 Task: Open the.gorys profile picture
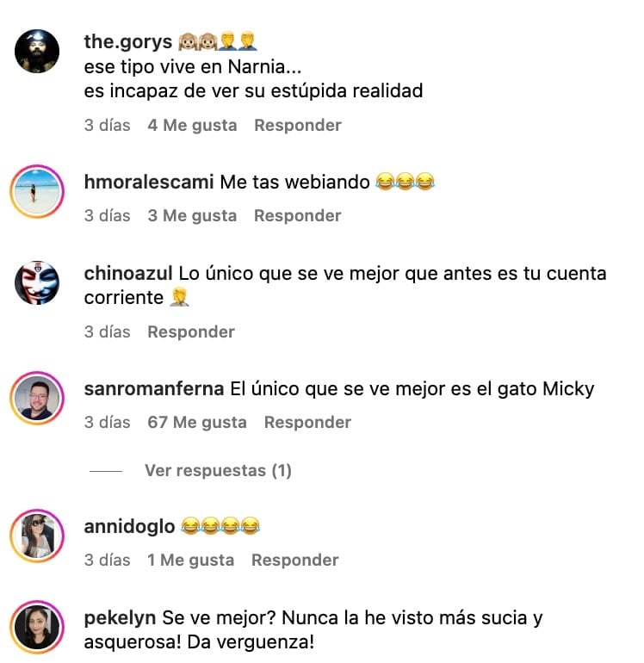37,51
